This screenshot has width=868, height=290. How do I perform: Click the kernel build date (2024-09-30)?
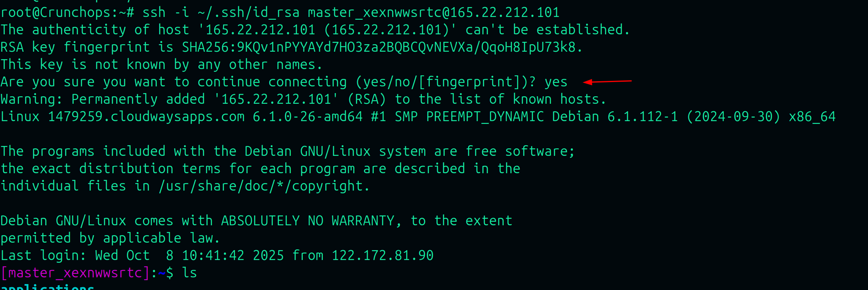coord(733,117)
